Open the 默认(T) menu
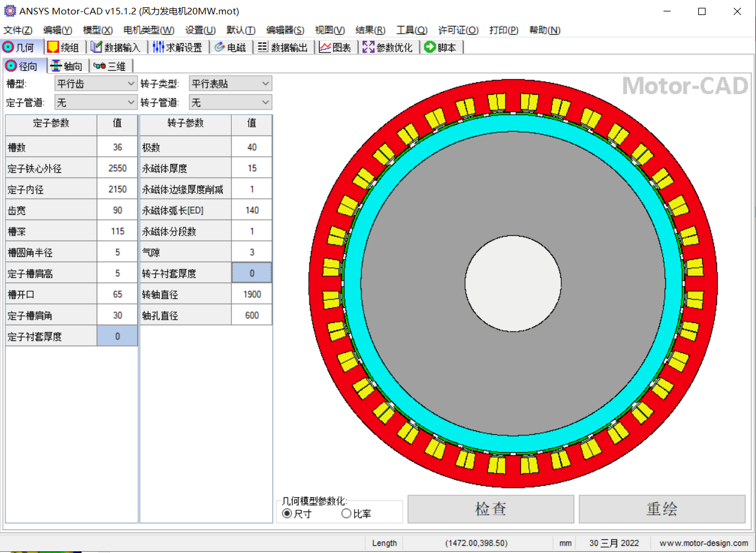Viewport: 756px width, 553px height. pyautogui.click(x=241, y=30)
